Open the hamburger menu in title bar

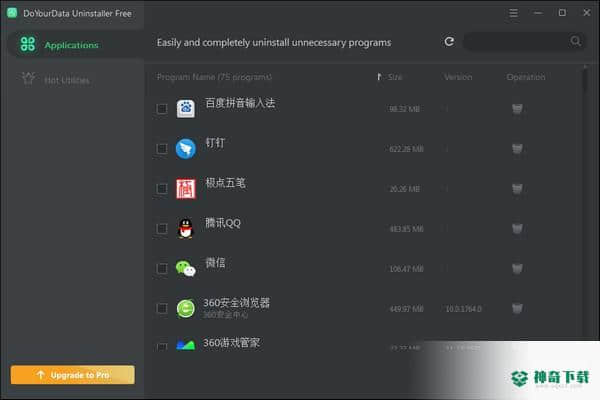tap(514, 13)
